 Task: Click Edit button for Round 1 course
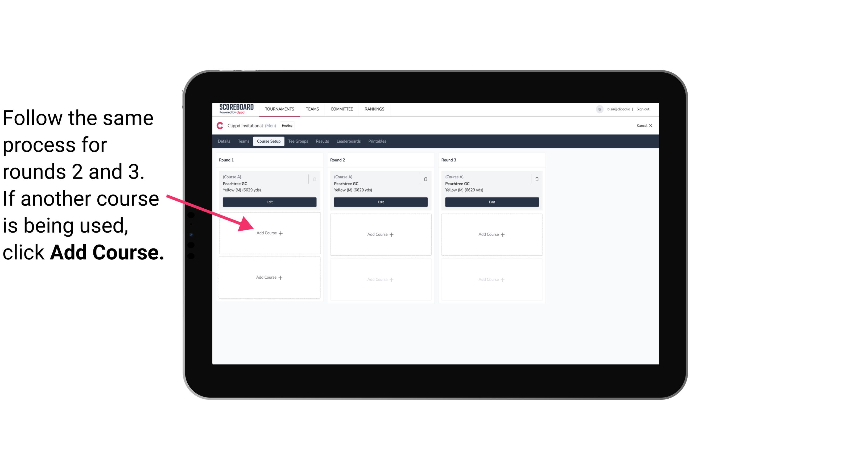coord(269,202)
